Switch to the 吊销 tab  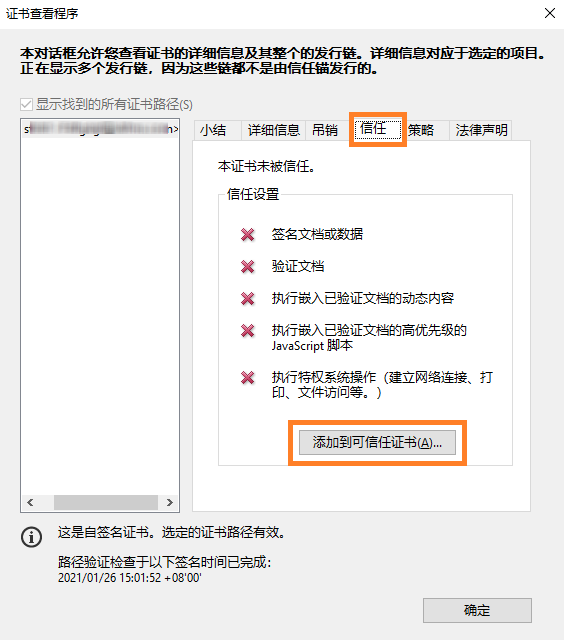coord(324,131)
